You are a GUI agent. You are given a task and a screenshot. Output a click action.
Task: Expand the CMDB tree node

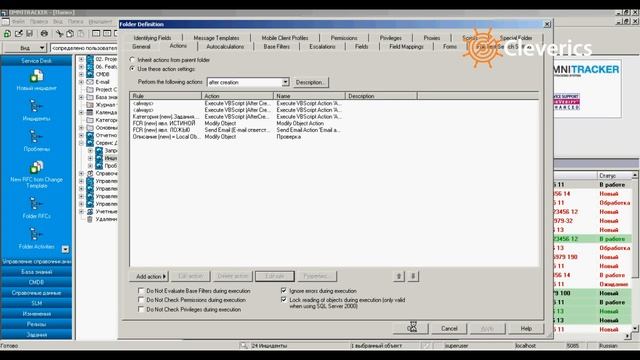point(81,74)
